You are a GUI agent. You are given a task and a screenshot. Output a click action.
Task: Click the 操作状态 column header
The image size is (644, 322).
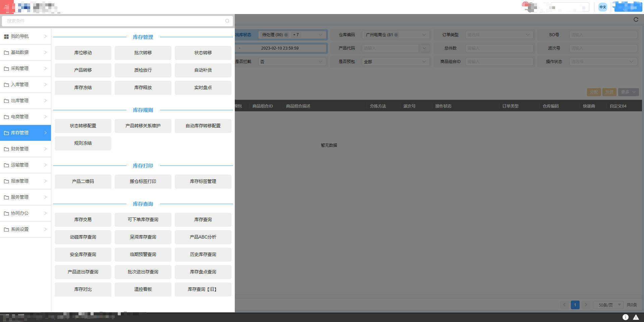(443, 106)
